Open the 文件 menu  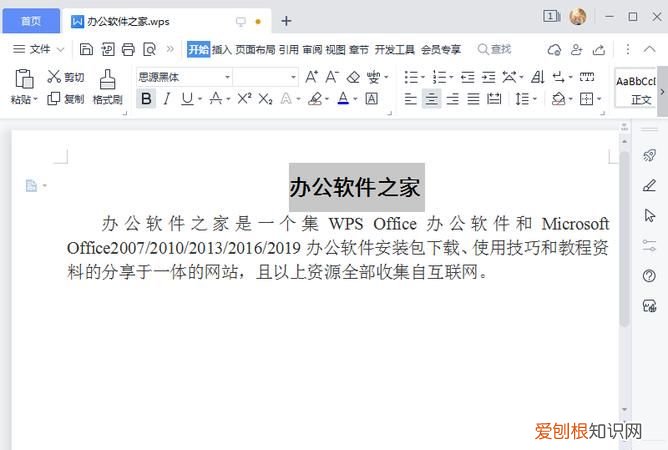pyautogui.click(x=38, y=49)
